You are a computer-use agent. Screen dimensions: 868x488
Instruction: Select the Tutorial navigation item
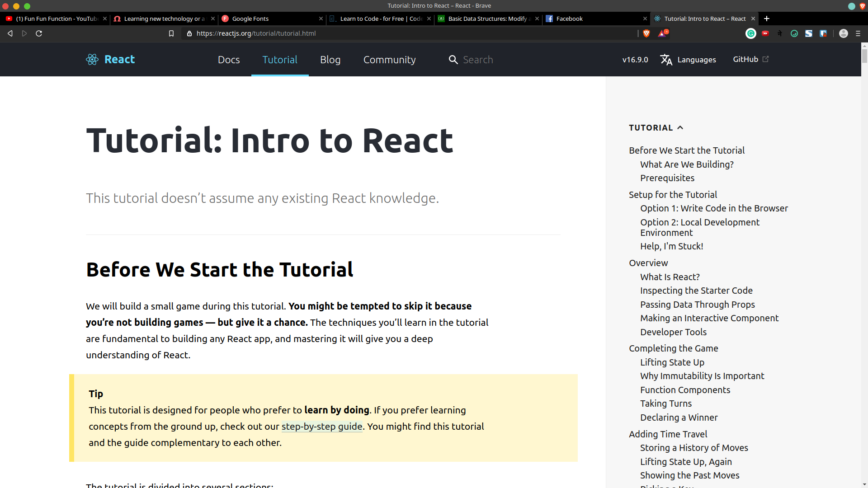[x=280, y=60]
